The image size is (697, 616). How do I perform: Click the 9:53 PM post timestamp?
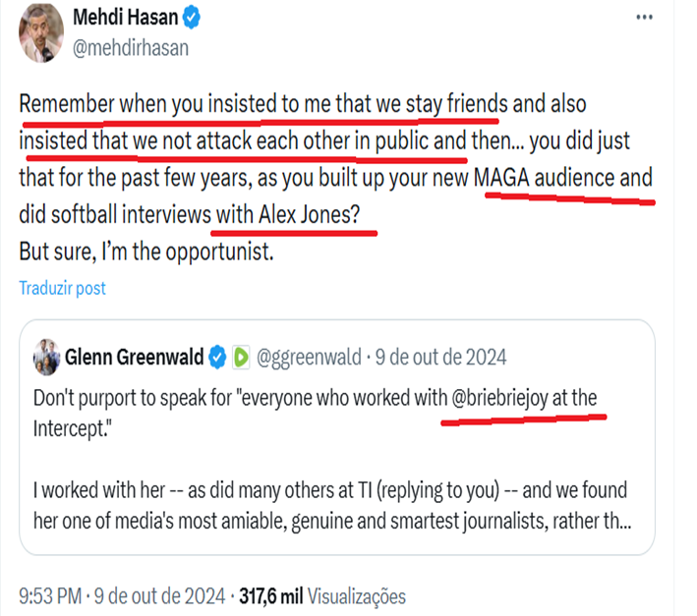tap(51, 594)
